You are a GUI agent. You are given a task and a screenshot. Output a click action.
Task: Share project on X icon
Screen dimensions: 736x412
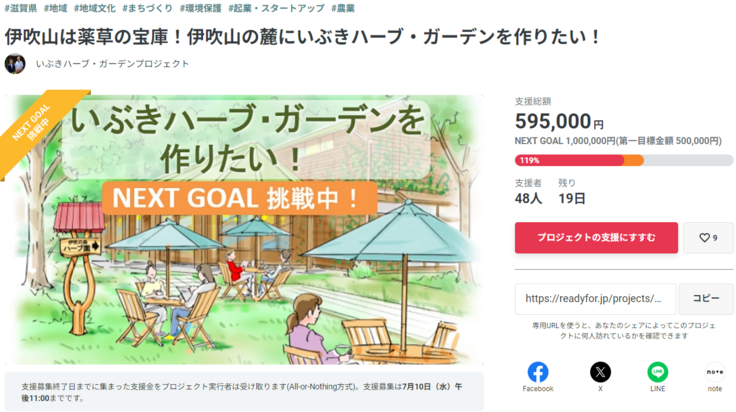pyautogui.click(x=600, y=372)
